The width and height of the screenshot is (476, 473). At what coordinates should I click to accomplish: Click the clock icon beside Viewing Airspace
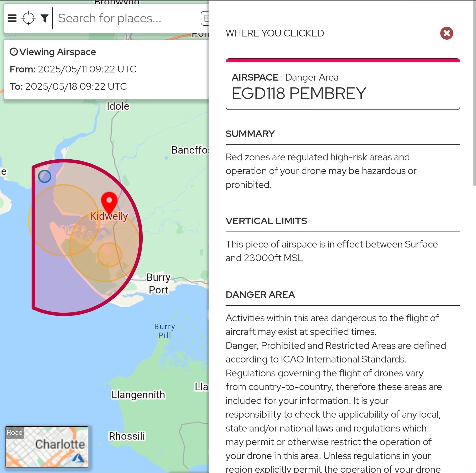click(x=14, y=52)
